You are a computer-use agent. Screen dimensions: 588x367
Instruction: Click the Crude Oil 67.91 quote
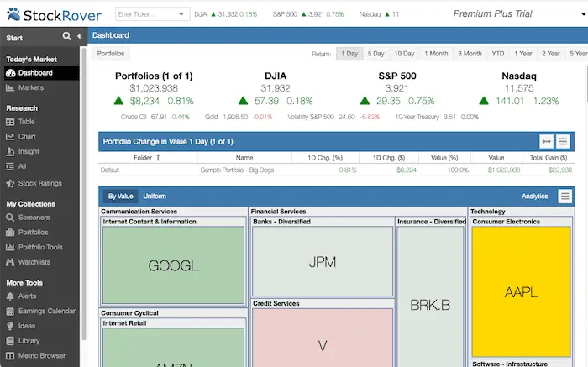[x=155, y=117]
